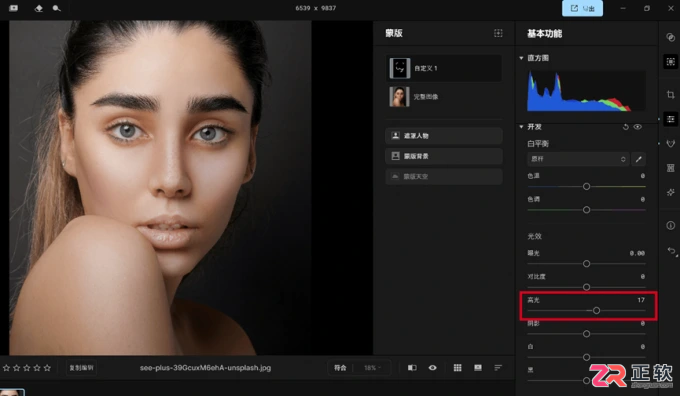This screenshot has width=680, height=396.
Task: Click the 蒙版天空 mask button
Action: coord(444,177)
